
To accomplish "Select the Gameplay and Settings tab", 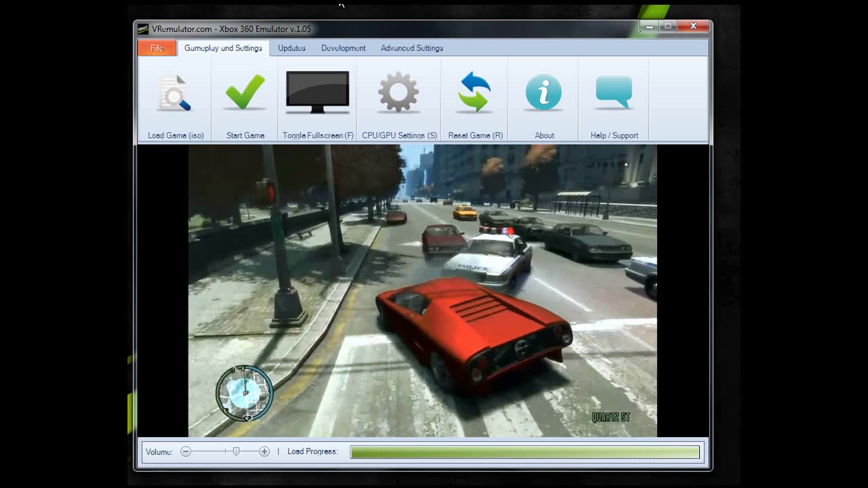I will click(x=223, y=48).
